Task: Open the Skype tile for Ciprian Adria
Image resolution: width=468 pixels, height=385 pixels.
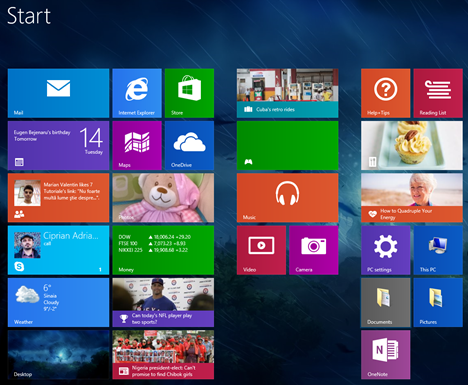Action: click(58, 250)
